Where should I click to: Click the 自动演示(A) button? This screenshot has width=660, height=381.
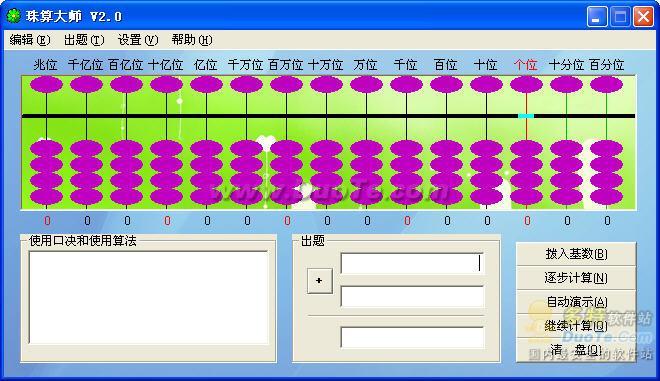click(576, 302)
